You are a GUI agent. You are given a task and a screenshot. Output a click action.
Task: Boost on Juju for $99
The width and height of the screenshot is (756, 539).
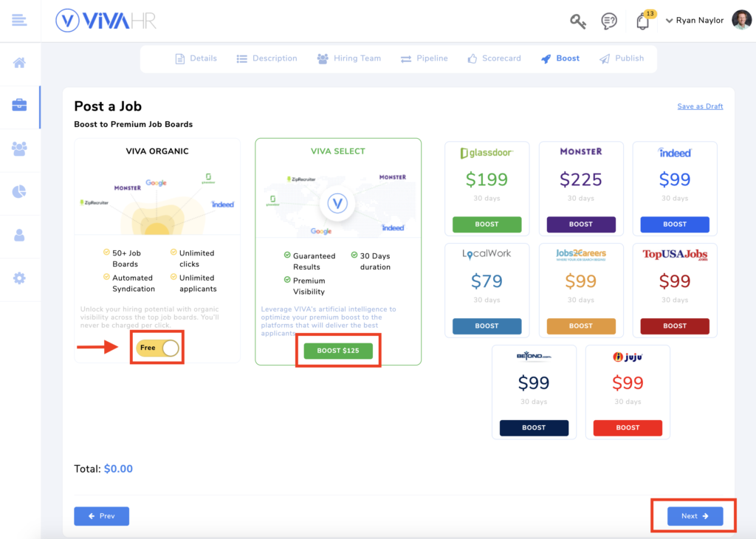tap(628, 428)
